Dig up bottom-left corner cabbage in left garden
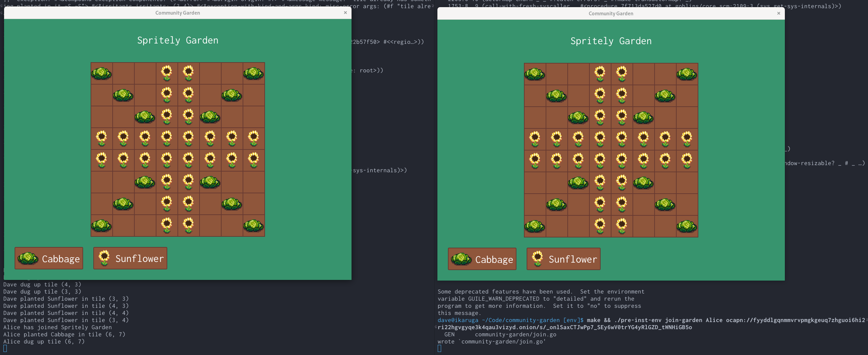Viewport: 868px width, 355px height. point(101,226)
